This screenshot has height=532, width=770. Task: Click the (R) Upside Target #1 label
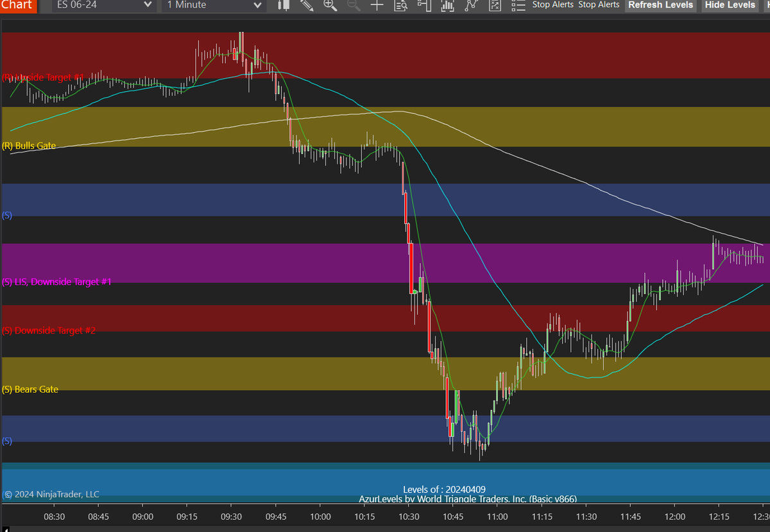click(x=44, y=78)
